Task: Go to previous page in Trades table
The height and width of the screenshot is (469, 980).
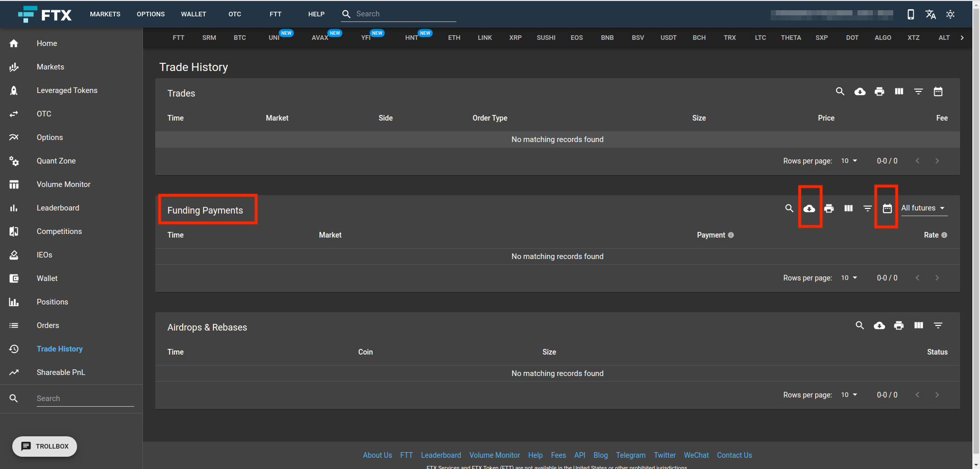Action: click(917, 161)
